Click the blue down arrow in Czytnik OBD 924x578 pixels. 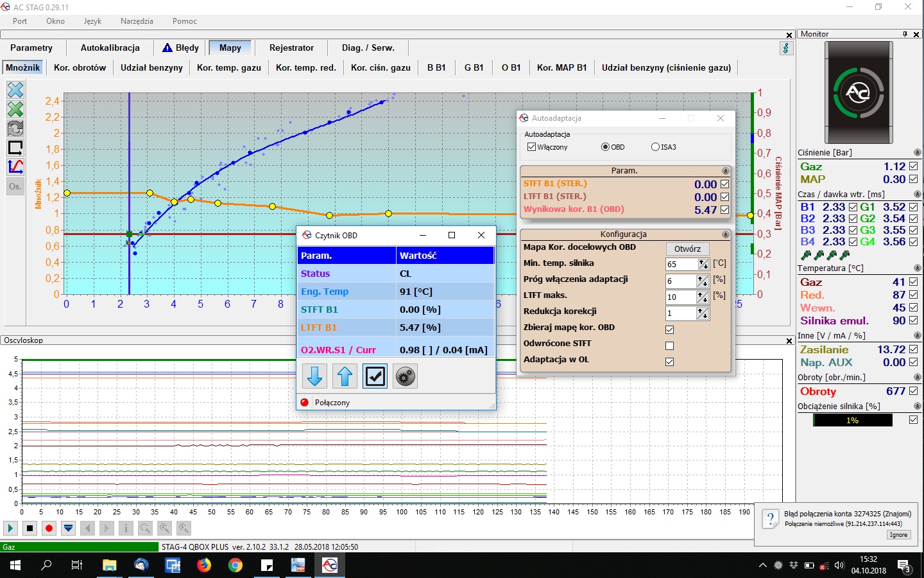tap(314, 376)
